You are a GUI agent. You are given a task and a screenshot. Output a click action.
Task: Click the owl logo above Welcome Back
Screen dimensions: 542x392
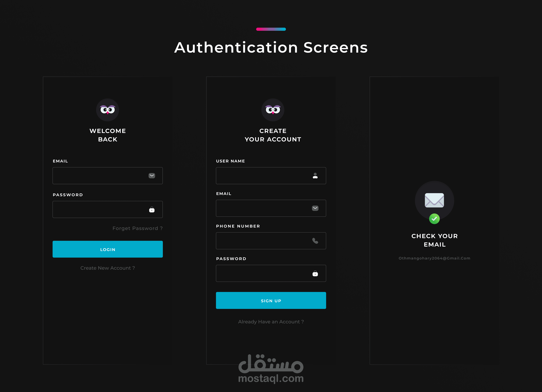[108, 110]
